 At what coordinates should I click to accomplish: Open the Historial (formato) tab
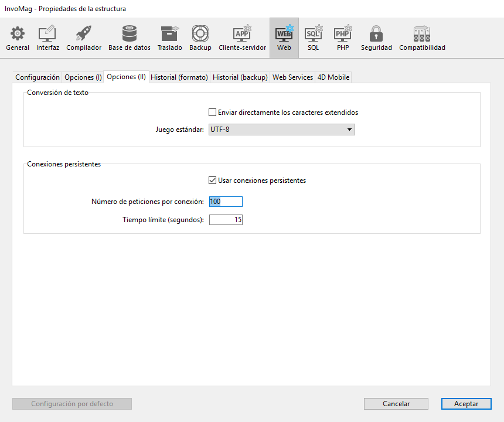179,77
